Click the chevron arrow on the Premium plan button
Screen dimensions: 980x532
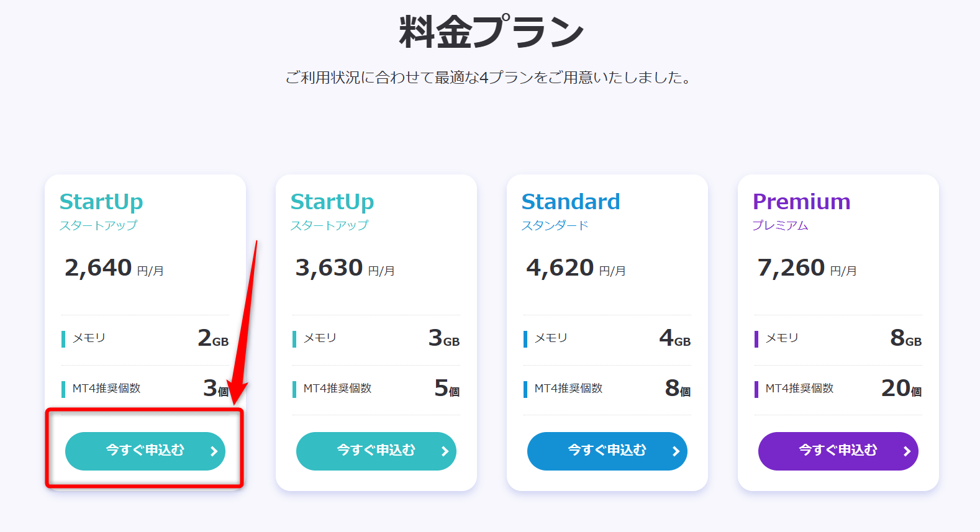point(907,451)
